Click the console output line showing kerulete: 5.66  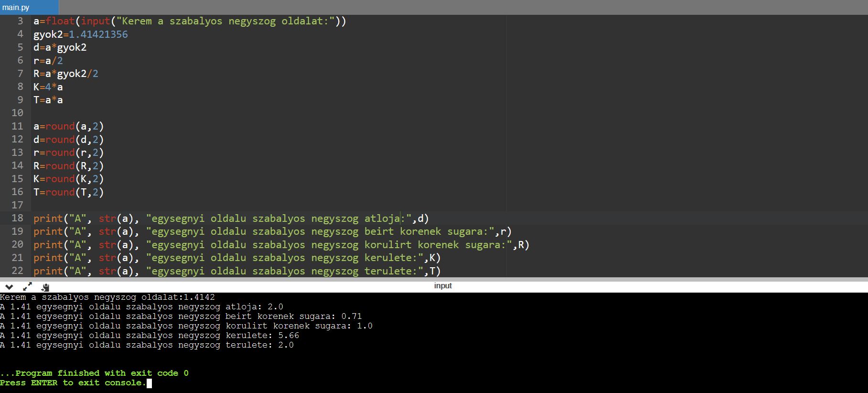(x=149, y=335)
